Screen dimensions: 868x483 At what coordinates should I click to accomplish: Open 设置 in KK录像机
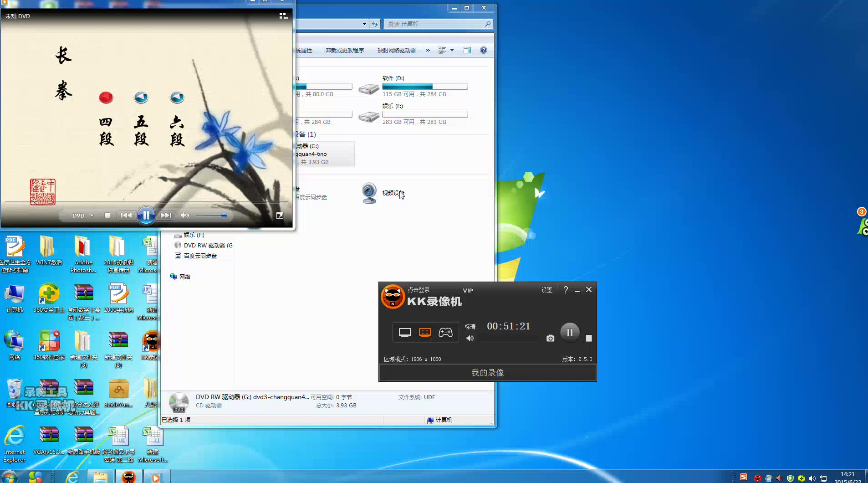coord(546,290)
